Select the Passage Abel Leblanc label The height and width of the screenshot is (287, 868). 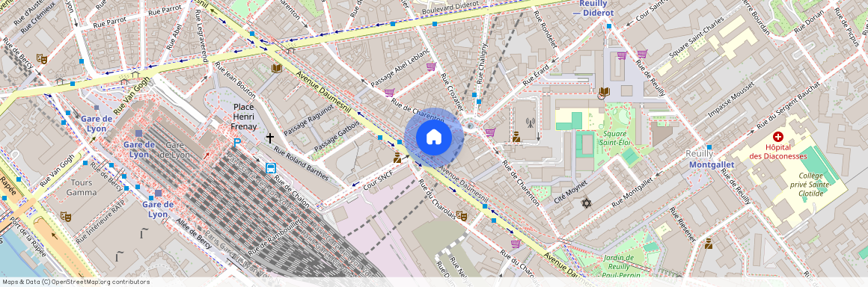coord(400,67)
